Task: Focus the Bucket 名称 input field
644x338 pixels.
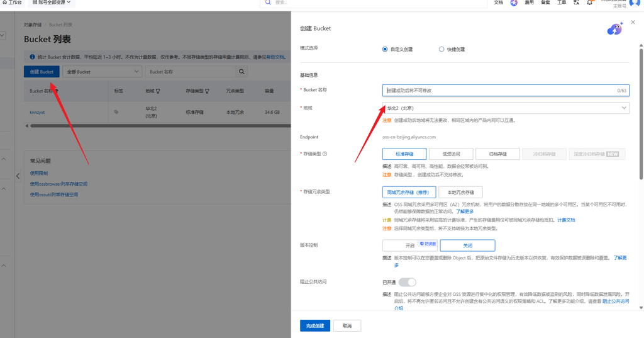Action: click(506, 90)
